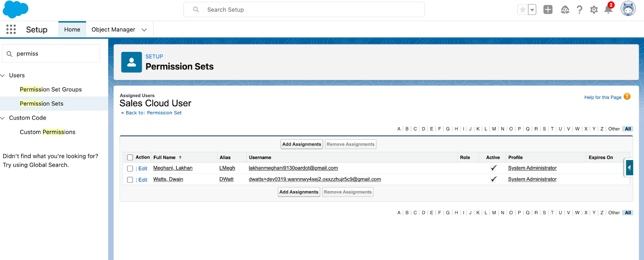Click the orange Help for this Page icon

click(x=627, y=97)
